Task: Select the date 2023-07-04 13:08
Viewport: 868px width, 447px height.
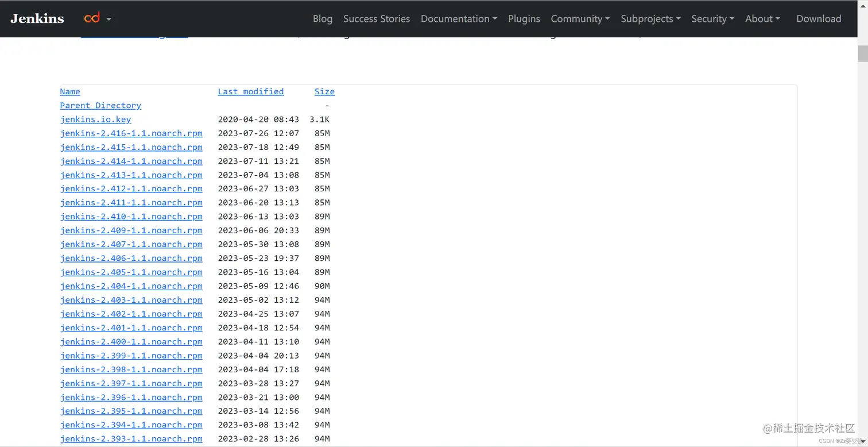Action: 258,175
